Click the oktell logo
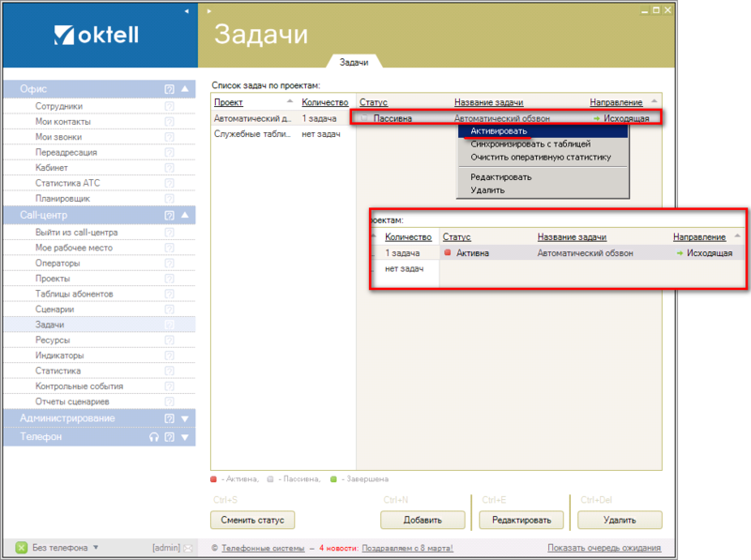751x560 pixels. [x=97, y=35]
